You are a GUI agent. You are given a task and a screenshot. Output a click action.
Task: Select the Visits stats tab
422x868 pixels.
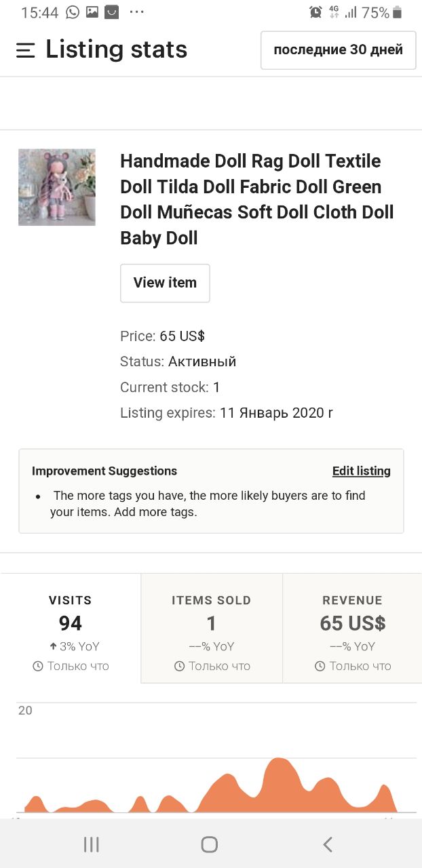tap(71, 628)
